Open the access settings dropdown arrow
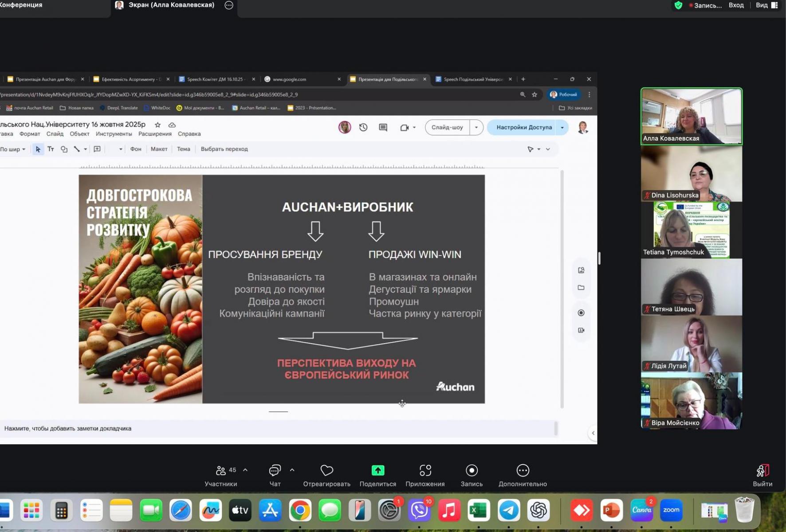 (x=562, y=128)
